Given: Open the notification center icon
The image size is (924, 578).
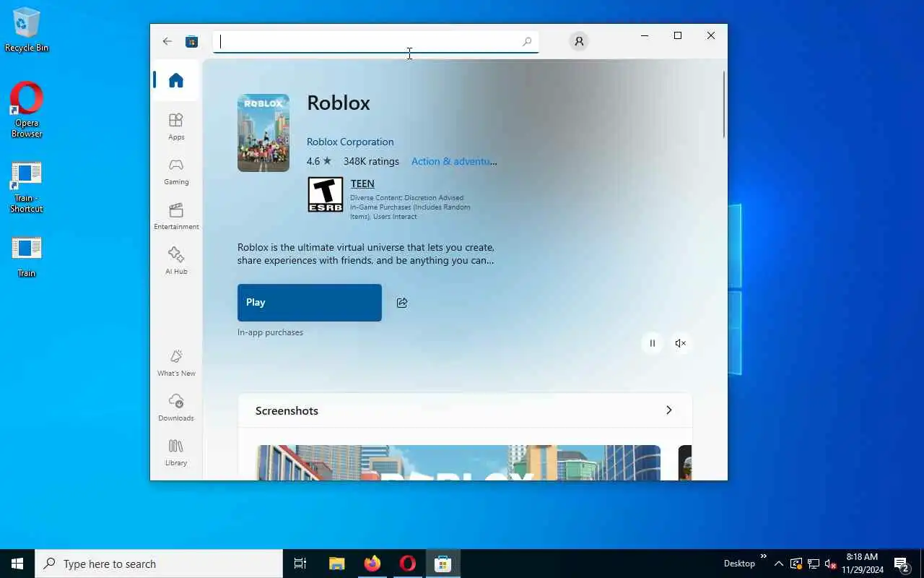Looking at the screenshot, I should tap(902, 564).
